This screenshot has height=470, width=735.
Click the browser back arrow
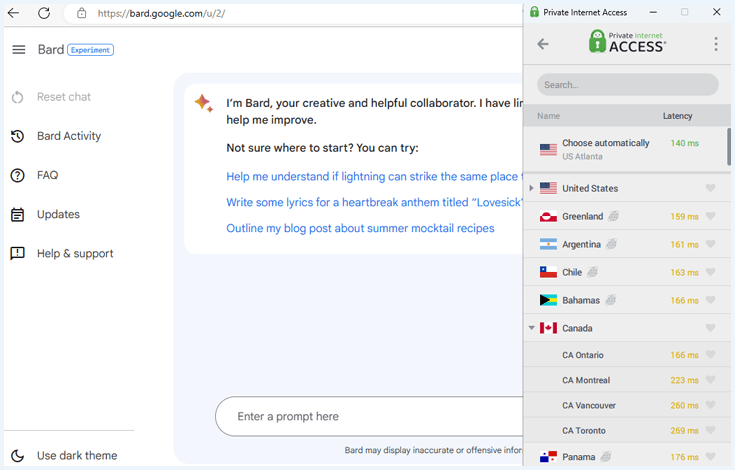coord(14,13)
